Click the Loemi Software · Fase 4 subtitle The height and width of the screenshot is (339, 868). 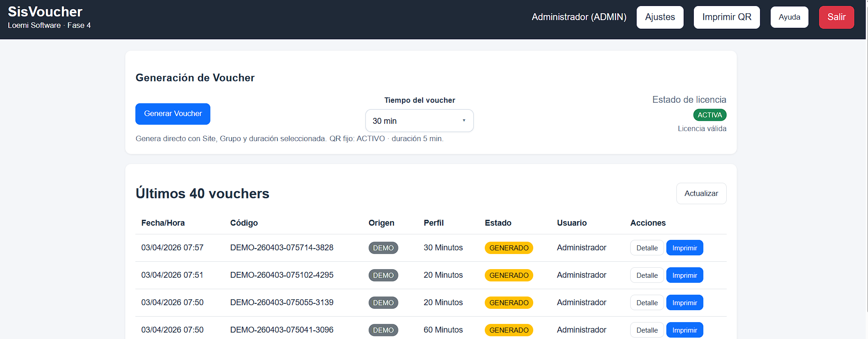click(x=49, y=26)
